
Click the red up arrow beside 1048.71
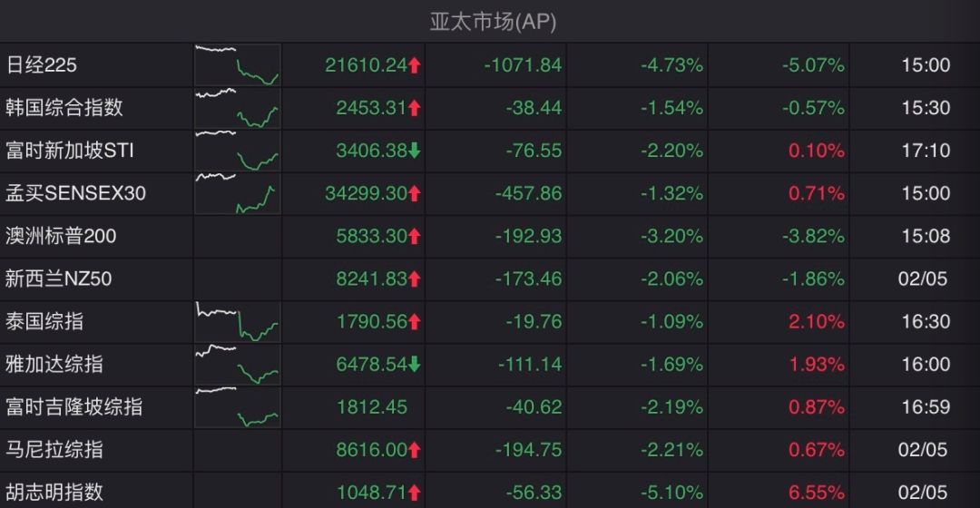click(x=415, y=493)
